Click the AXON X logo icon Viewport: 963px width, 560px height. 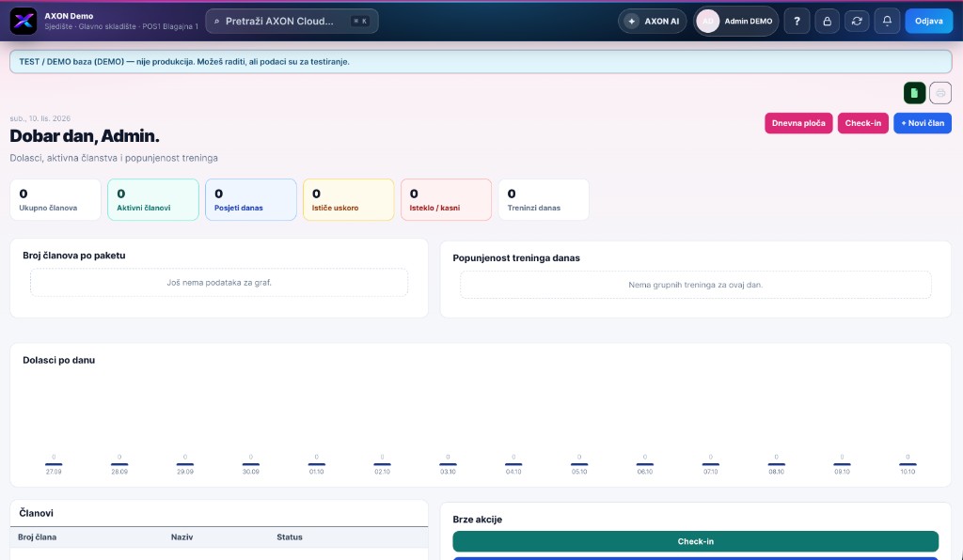(24, 21)
